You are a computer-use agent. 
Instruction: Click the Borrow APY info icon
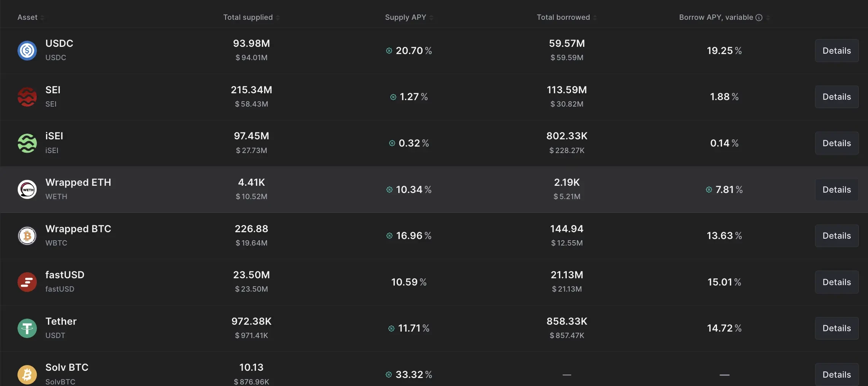tap(759, 18)
